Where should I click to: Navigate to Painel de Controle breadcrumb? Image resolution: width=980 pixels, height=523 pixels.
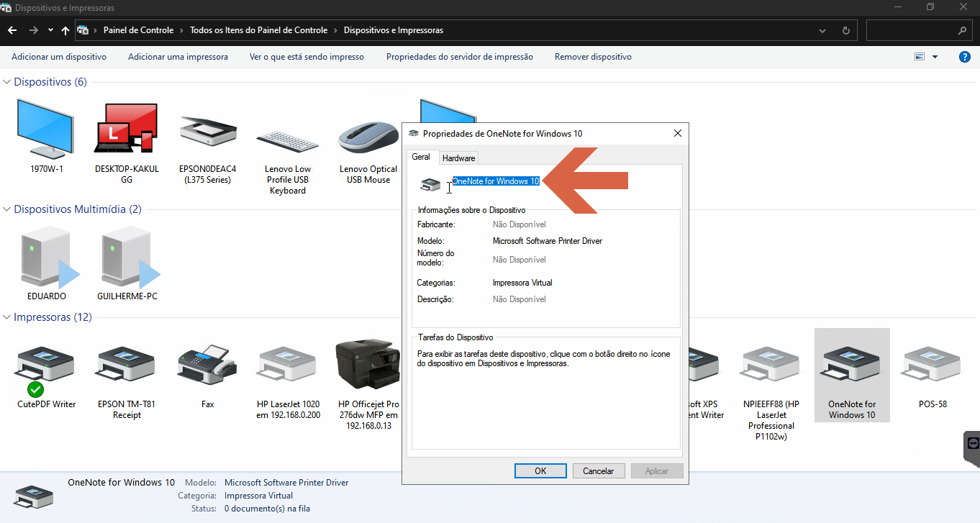[138, 30]
